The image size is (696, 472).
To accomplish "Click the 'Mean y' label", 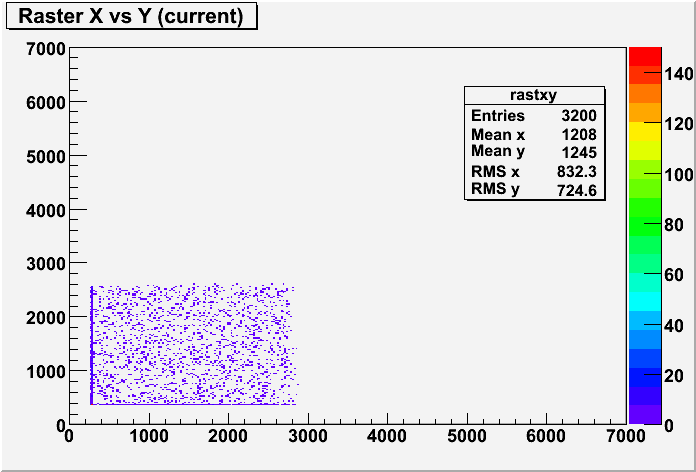I will click(498, 151).
